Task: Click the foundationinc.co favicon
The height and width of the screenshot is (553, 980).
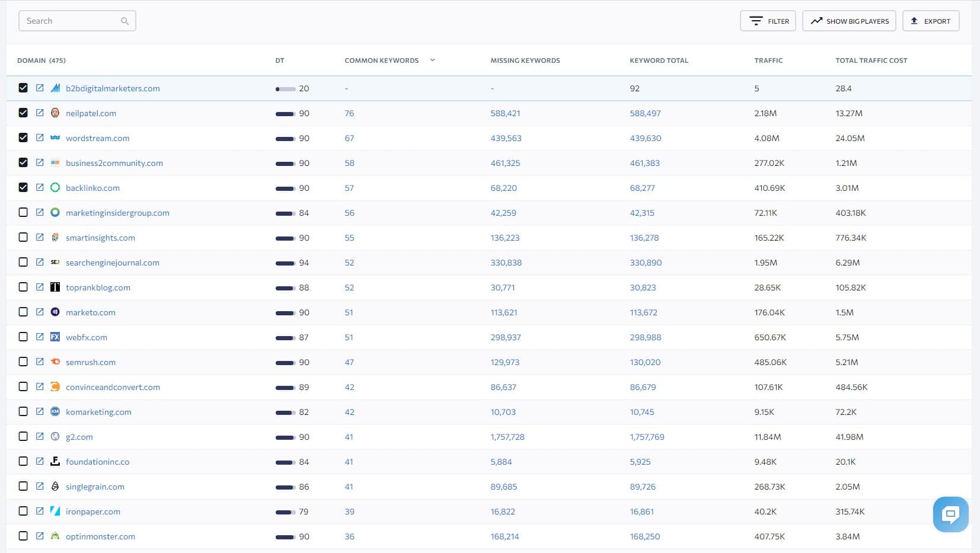Action: (55, 461)
